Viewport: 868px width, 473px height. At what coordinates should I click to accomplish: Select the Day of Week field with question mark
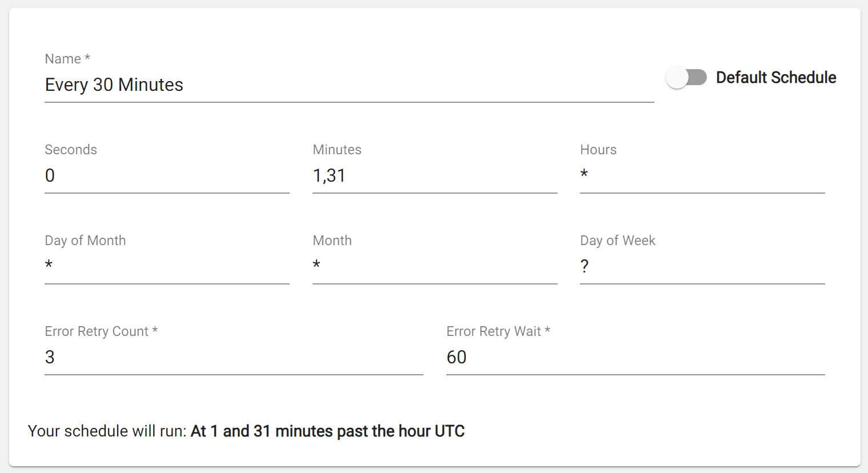(702, 266)
